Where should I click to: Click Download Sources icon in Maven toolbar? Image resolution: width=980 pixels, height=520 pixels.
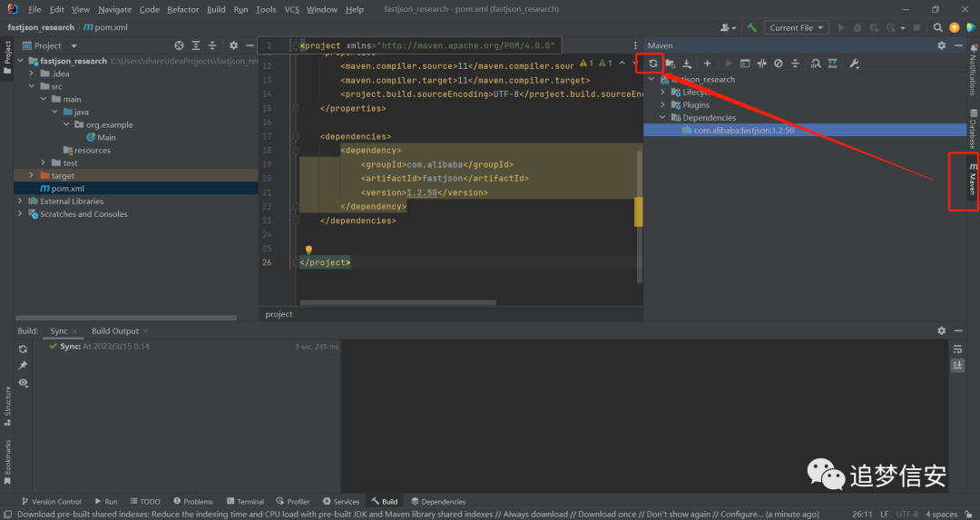pyautogui.click(x=687, y=64)
